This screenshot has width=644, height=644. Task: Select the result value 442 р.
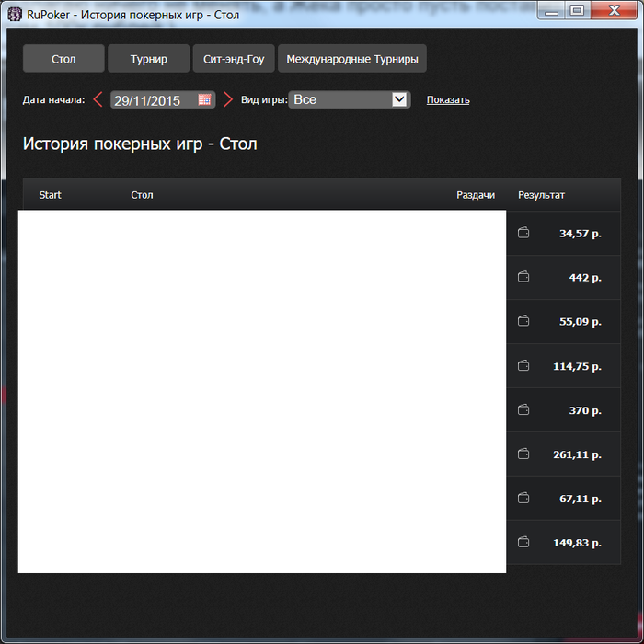585,278
